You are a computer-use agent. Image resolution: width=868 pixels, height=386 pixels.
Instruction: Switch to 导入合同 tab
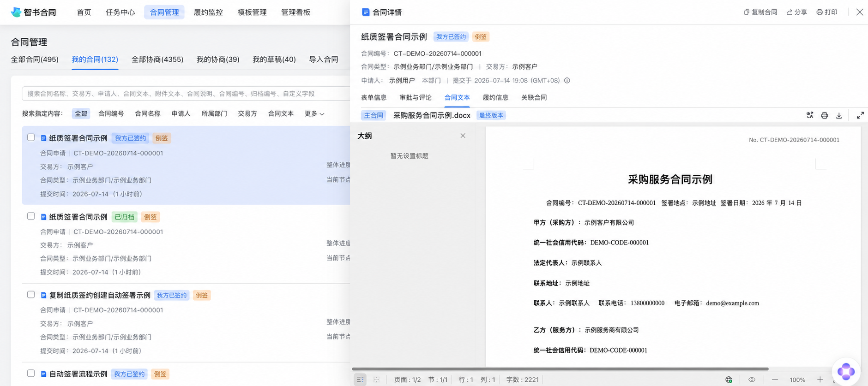pos(324,59)
